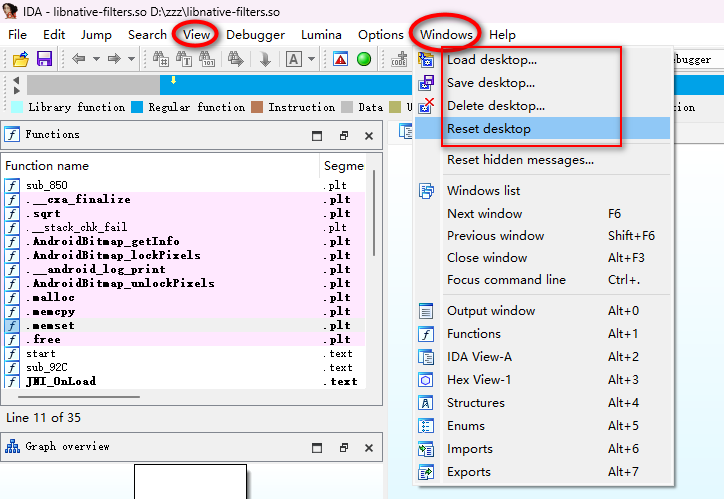Float the Functions panel
This screenshot has height=499, width=724.
click(x=344, y=136)
